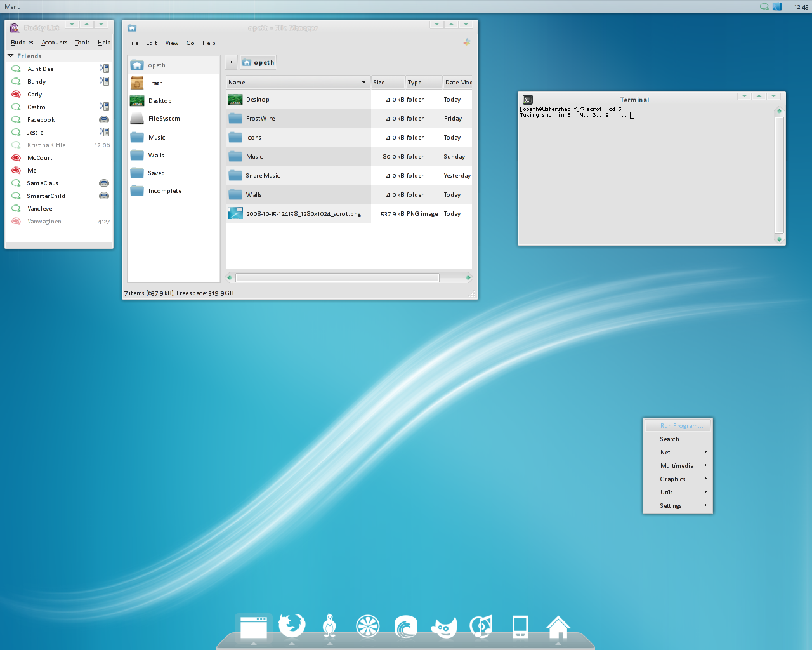
Task: Select the Snare Music folder row
Action: [x=349, y=175]
